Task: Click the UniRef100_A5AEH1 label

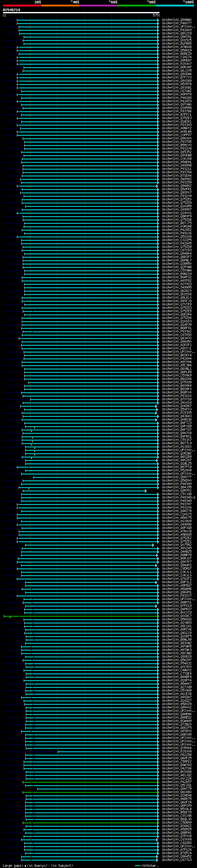Action: coord(176,162)
